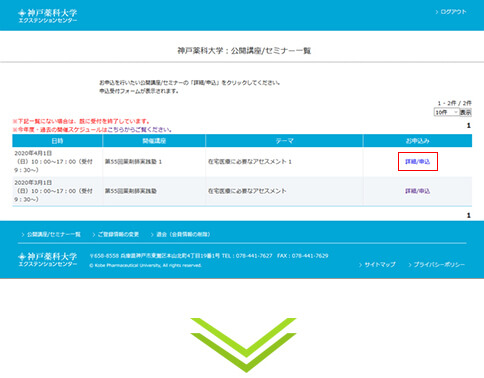Screen dimensions: 484x378
Task: Click the 開催講座 column header
Action: pyautogui.click(x=154, y=141)
